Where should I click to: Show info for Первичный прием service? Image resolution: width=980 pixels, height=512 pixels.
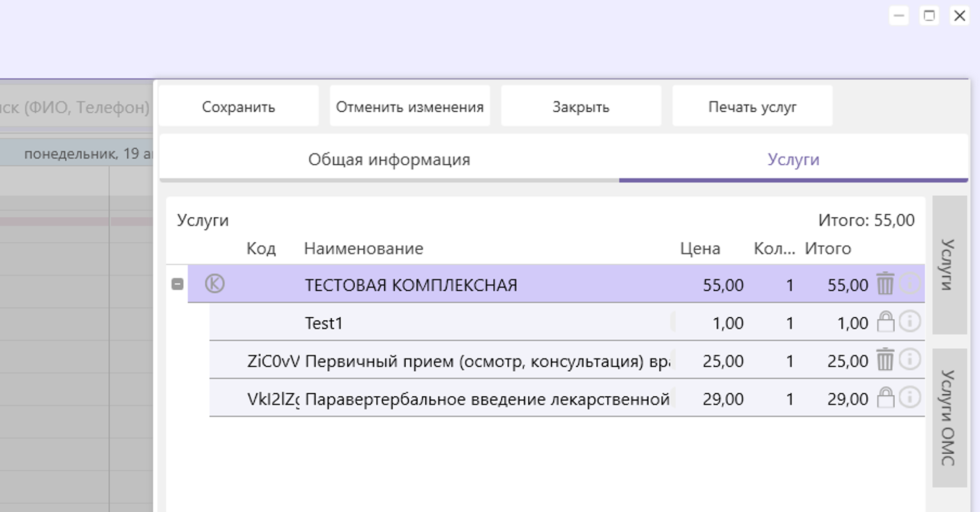click(x=910, y=359)
